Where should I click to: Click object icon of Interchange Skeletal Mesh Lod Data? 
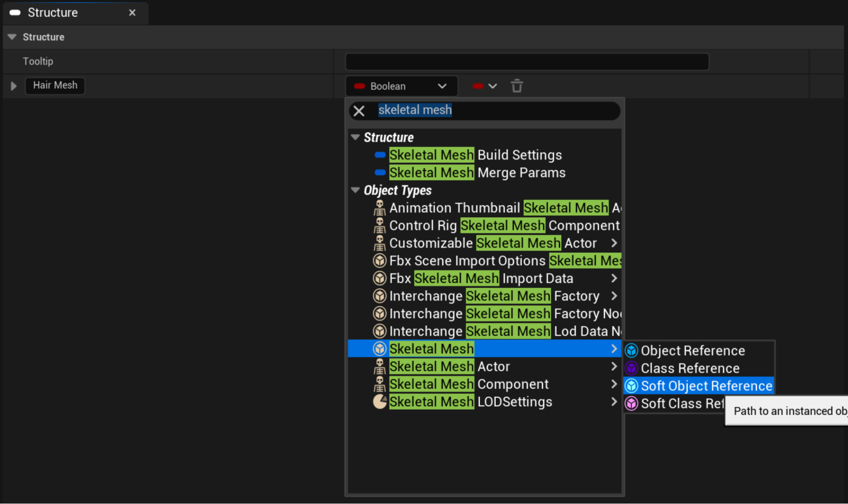pyautogui.click(x=380, y=331)
